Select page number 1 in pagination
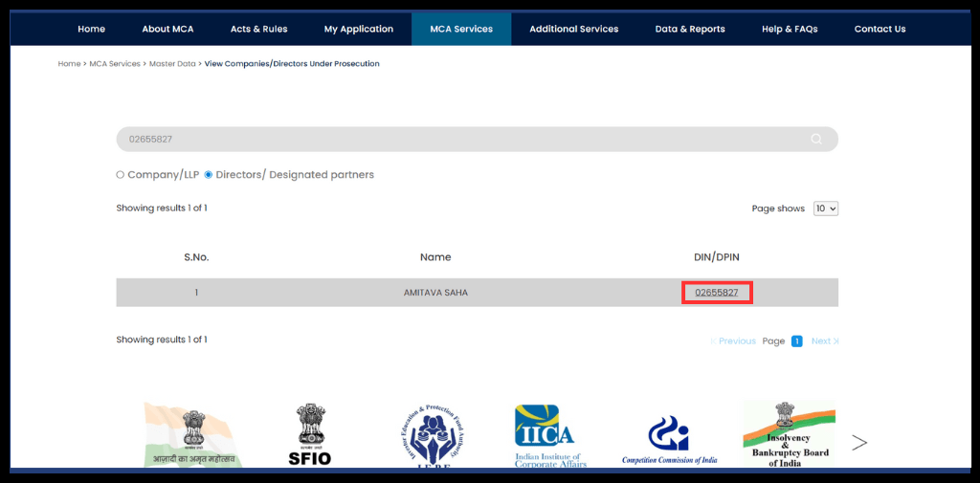 tap(796, 341)
